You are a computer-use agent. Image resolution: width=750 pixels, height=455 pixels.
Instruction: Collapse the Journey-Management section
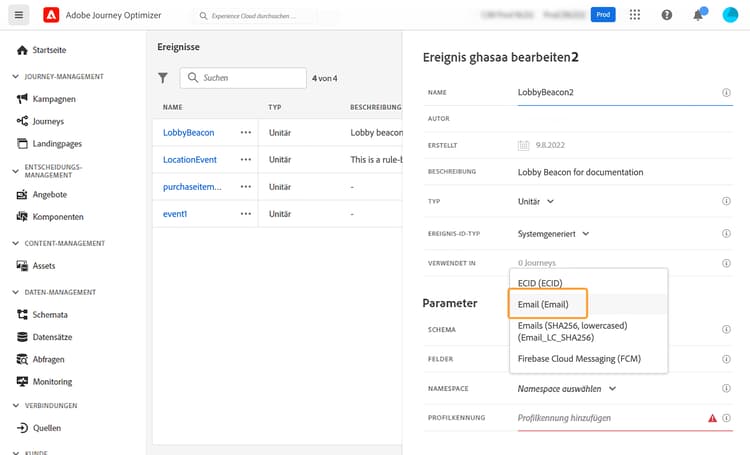point(15,77)
